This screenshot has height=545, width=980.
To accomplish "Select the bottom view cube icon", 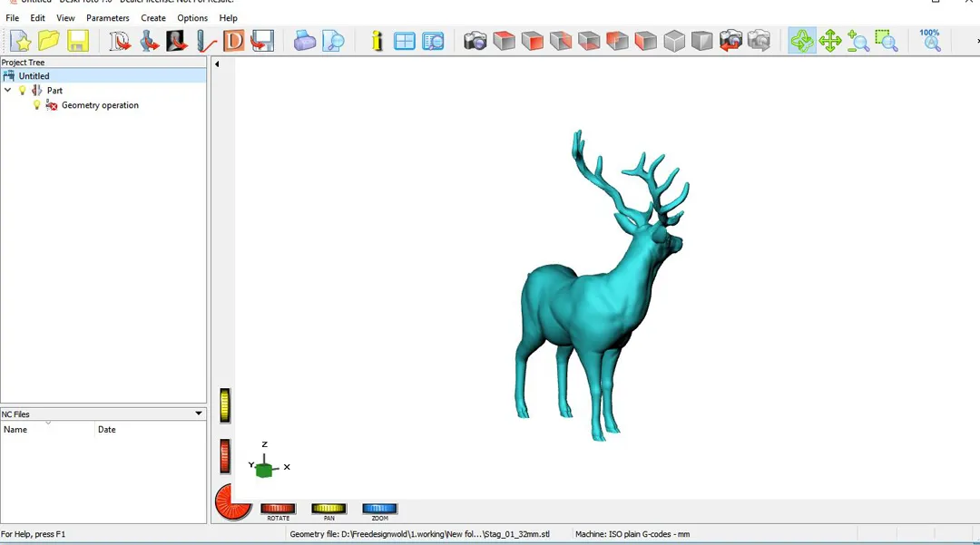I will pos(589,41).
